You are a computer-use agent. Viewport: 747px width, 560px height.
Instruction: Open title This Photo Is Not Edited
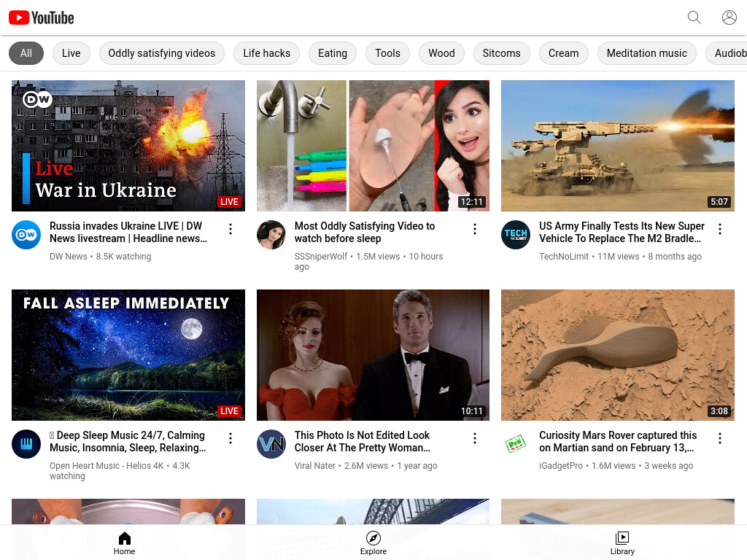pyautogui.click(x=362, y=441)
